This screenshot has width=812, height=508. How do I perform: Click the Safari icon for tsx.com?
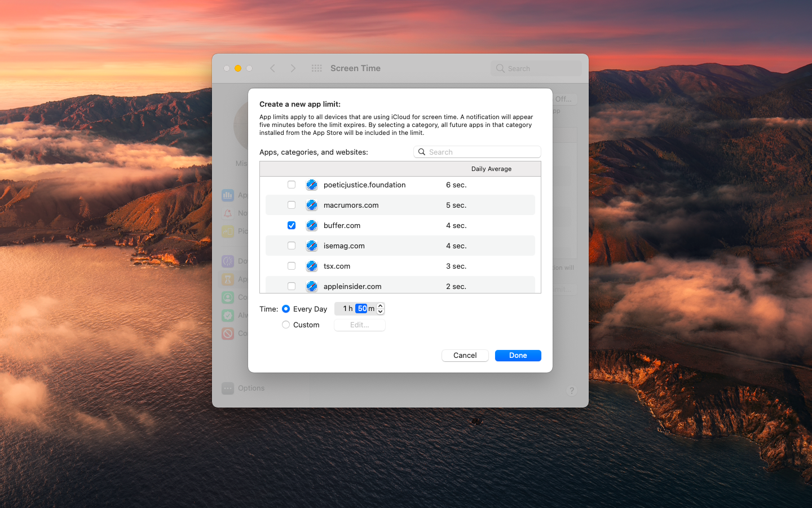[x=312, y=266]
